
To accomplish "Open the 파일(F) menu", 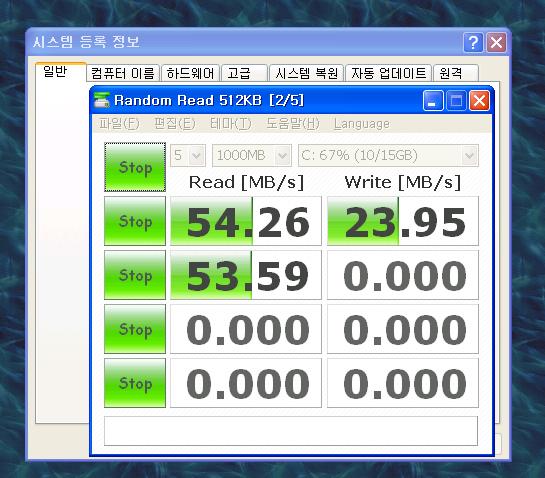I will (x=119, y=124).
